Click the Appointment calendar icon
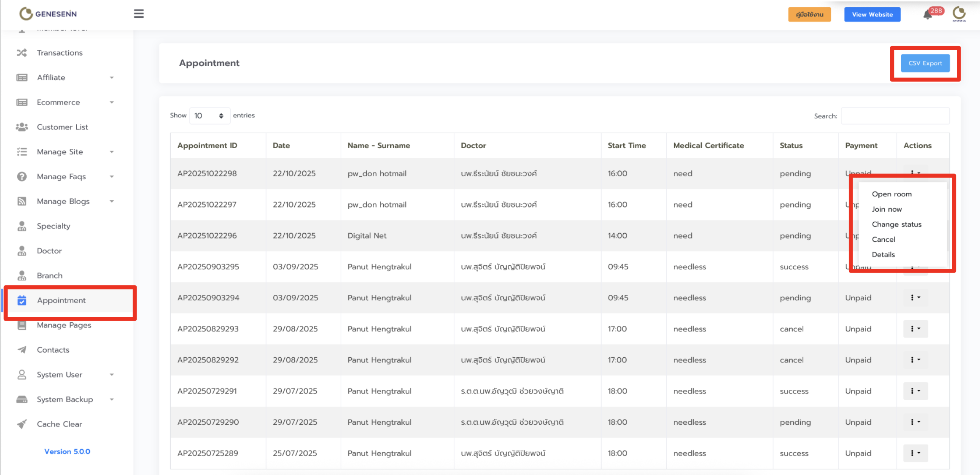 point(22,300)
